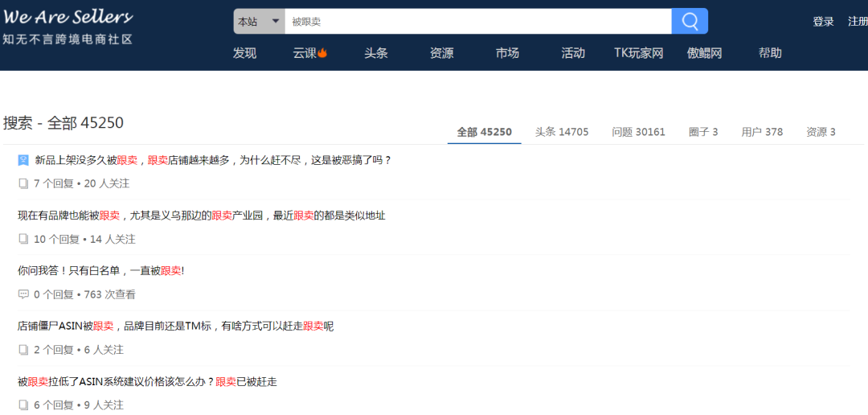This screenshot has width=868, height=415.
Task: Open result 你问我答！只有白名单
Action: tap(100, 271)
